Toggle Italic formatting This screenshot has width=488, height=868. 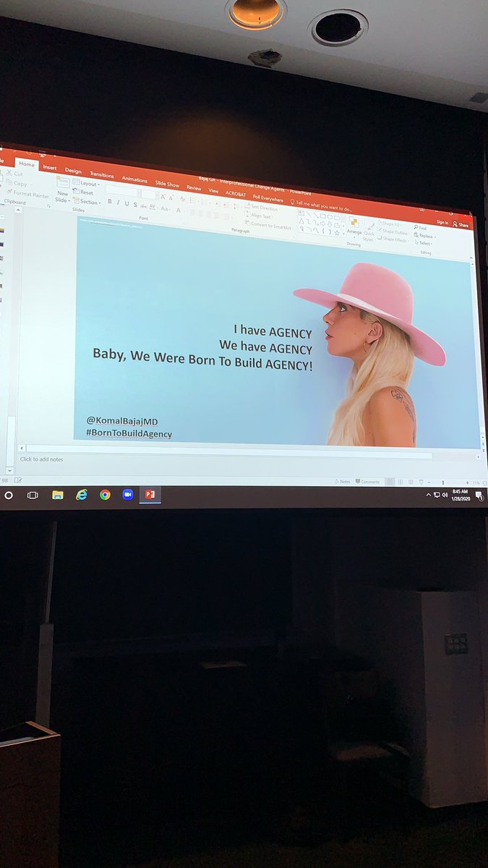point(119,203)
